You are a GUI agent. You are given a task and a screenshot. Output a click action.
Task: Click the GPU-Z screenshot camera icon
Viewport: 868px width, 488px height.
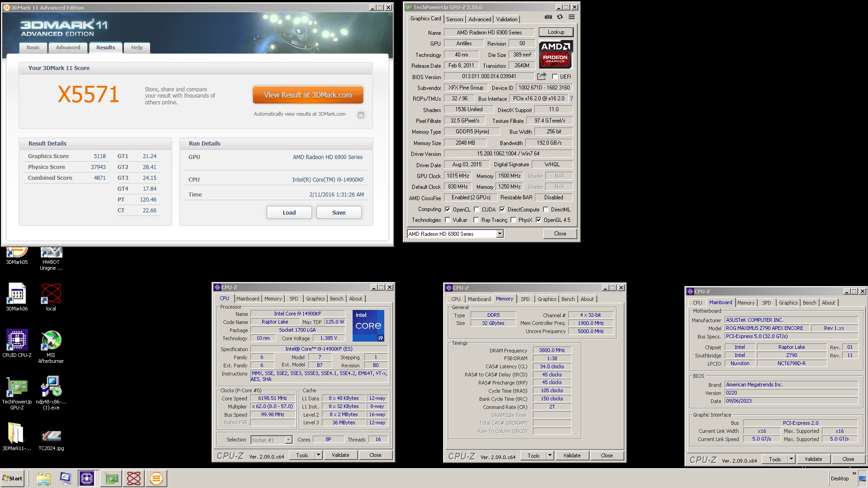coord(548,17)
